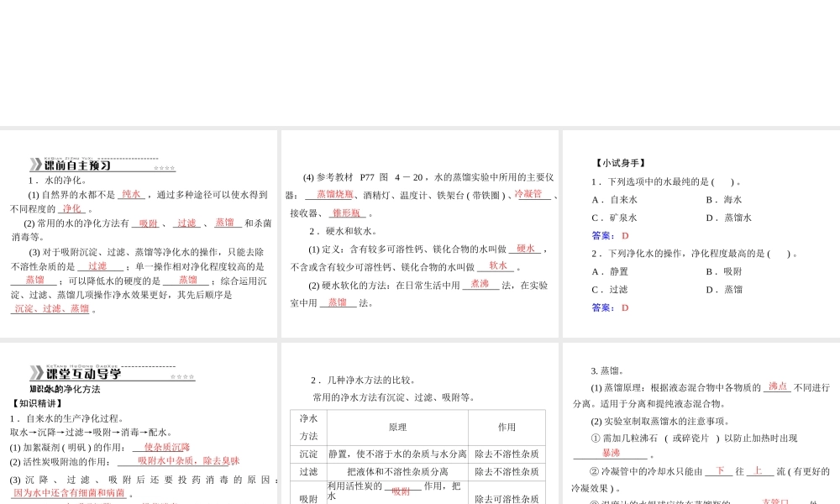Click option 'A．自来水'
840x504 pixels.
point(615,200)
